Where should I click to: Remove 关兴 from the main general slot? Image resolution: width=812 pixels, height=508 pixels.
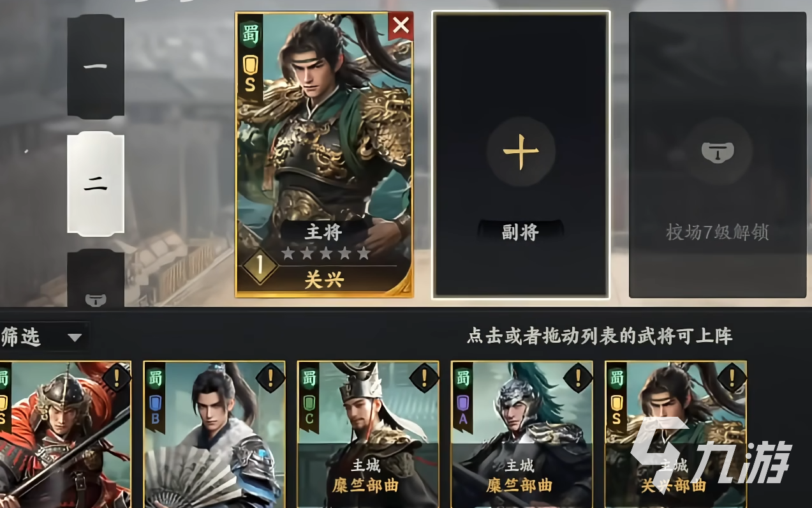401,26
